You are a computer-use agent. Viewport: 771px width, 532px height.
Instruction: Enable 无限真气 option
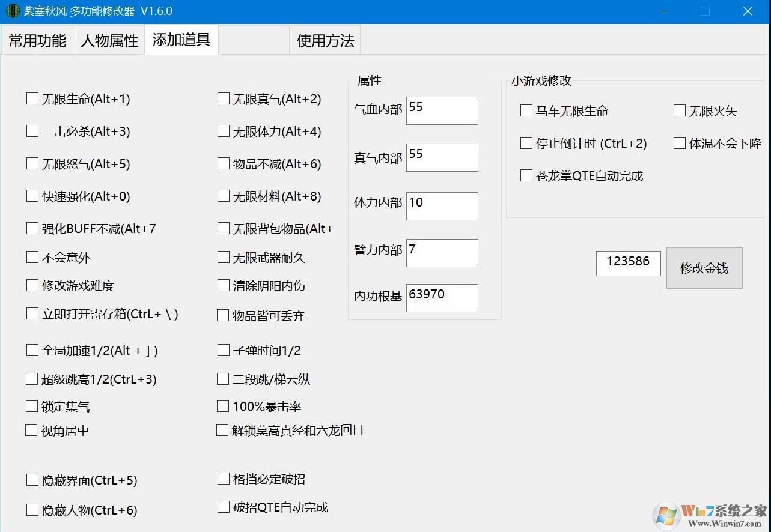tap(223, 98)
